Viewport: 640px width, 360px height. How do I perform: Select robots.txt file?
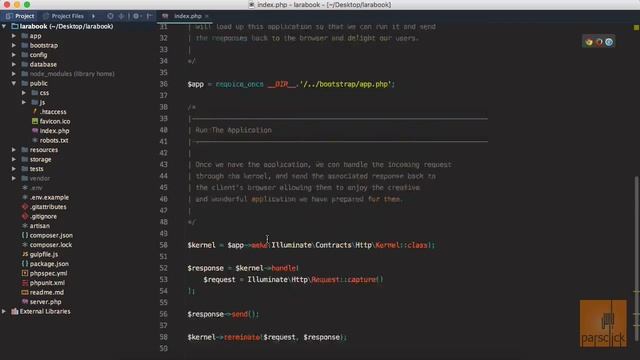tap(54, 140)
